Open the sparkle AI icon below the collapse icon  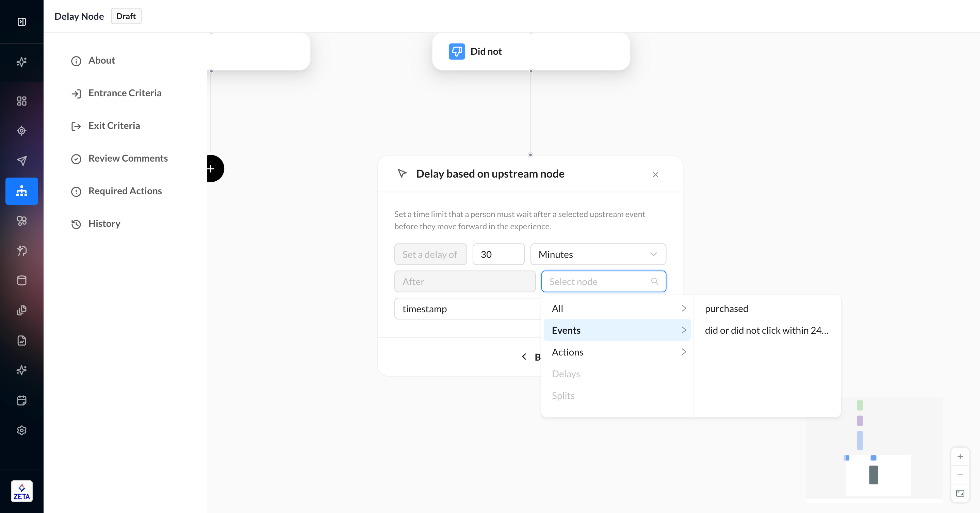pyautogui.click(x=22, y=62)
